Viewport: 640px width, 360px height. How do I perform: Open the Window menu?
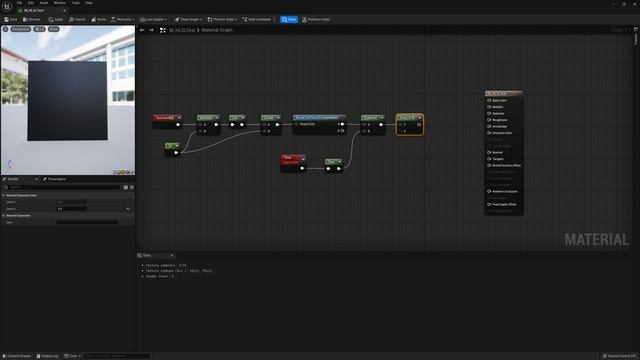59,3
